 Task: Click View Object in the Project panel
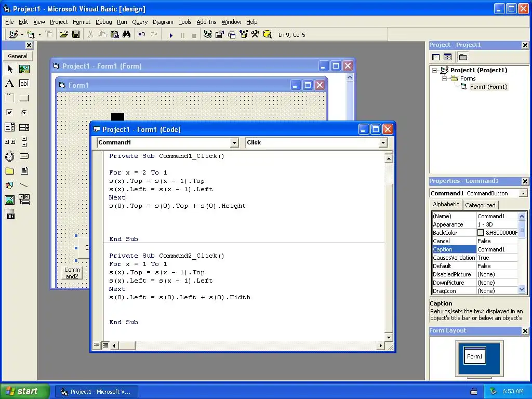[447, 57]
